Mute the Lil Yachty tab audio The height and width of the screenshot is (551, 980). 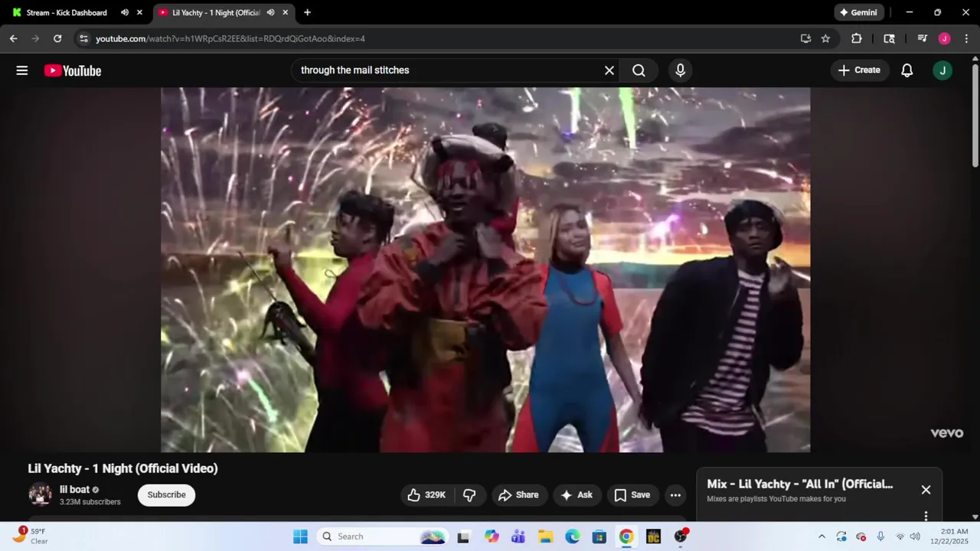click(x=270, y=12)
